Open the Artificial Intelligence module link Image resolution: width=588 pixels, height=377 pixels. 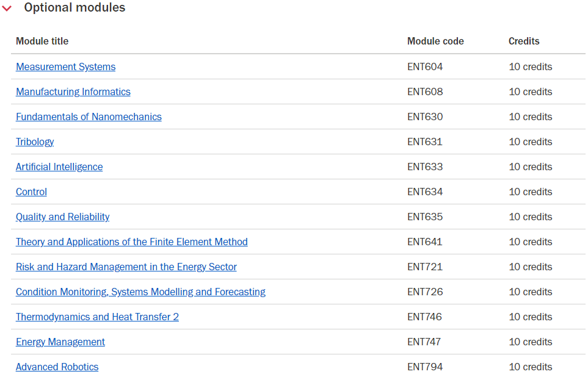click(59, 167)
